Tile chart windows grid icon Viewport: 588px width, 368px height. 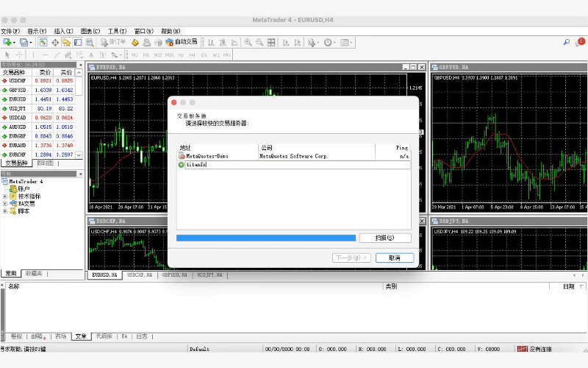271,43
